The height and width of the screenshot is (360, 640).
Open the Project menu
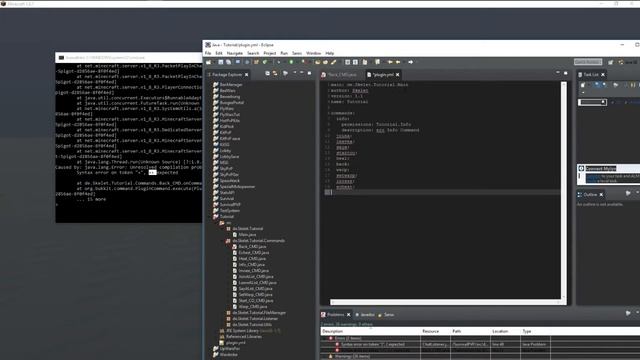coord(270,53)
